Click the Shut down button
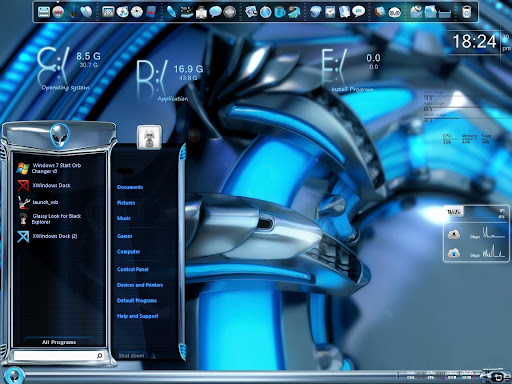Screen dimensions: 512x384 [x=132, y=356]
